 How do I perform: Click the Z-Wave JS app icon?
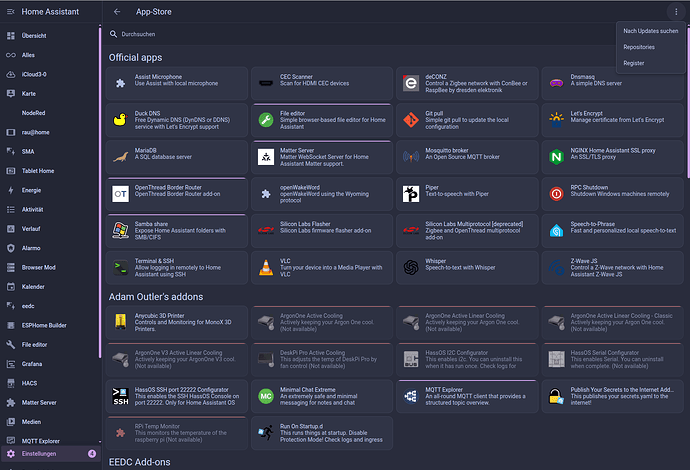pyautogui.click(x=556, y=268)
